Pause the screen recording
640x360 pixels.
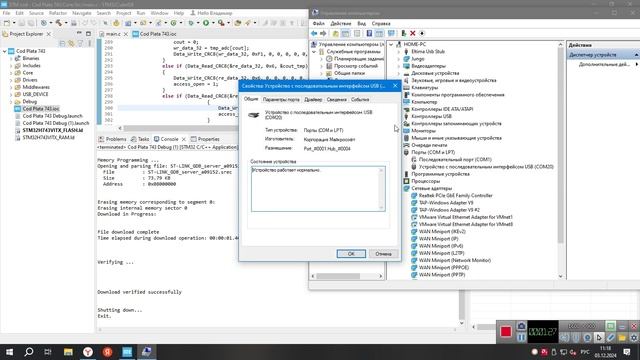(521, 338)
